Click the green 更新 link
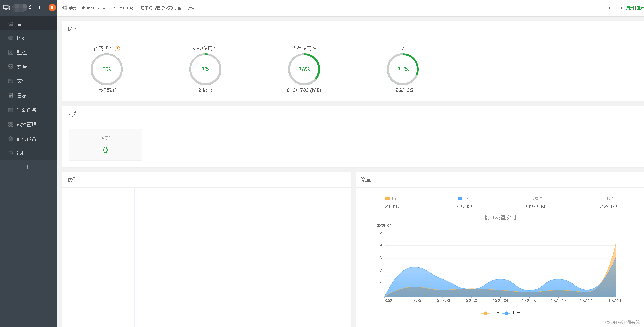Screen dimensions: 644x327 coord(630,8)
